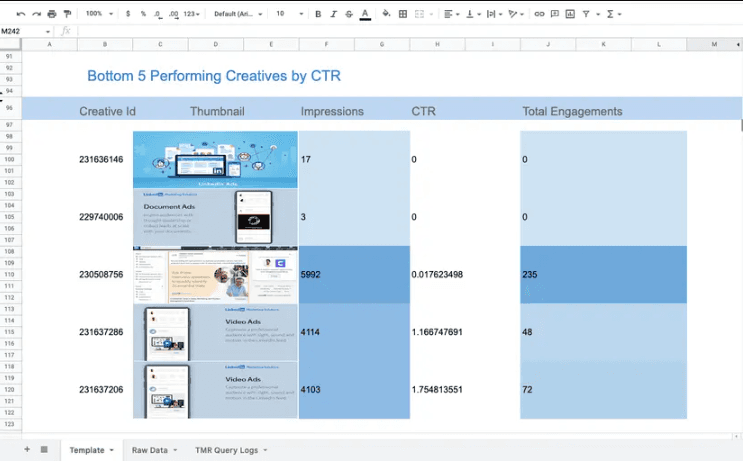The image size is (743, 461).
Task: Toggle italic formatting
Action: tap(334, 14)
